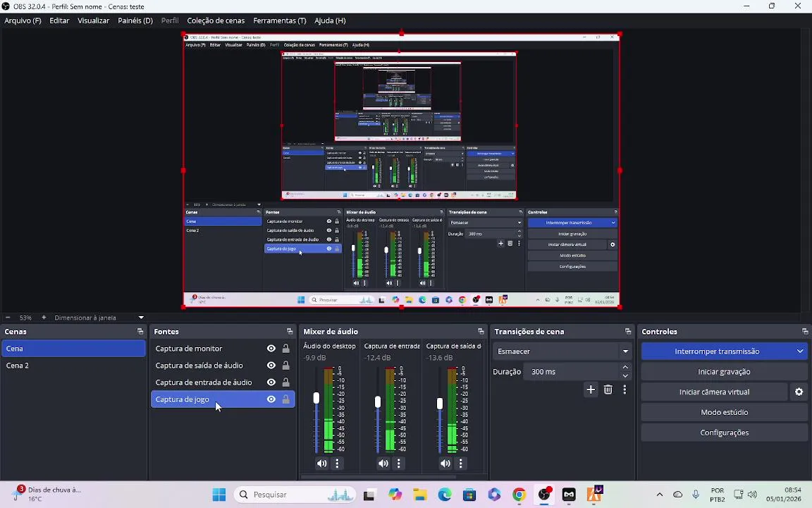Click the Iniciar gravação button

[724, 372]
